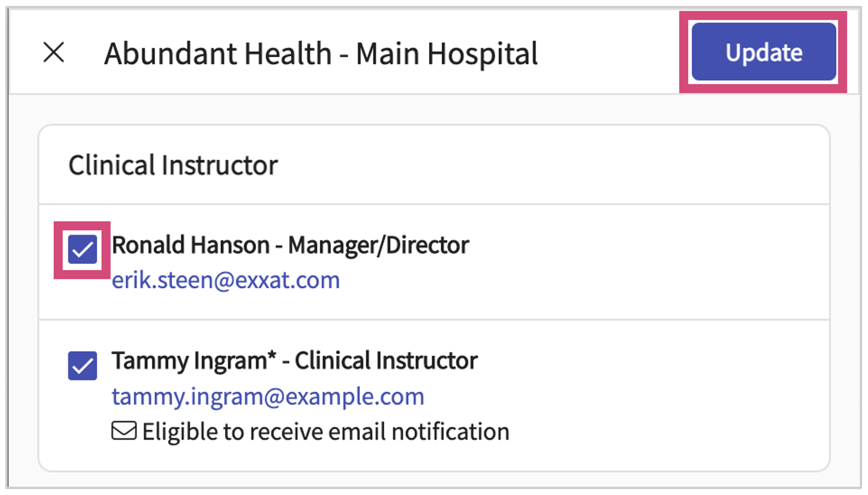This screenshot has width=868, height=495.
Task: Toggle the Tammy Ingram checkbox
Action: (82, 365)
